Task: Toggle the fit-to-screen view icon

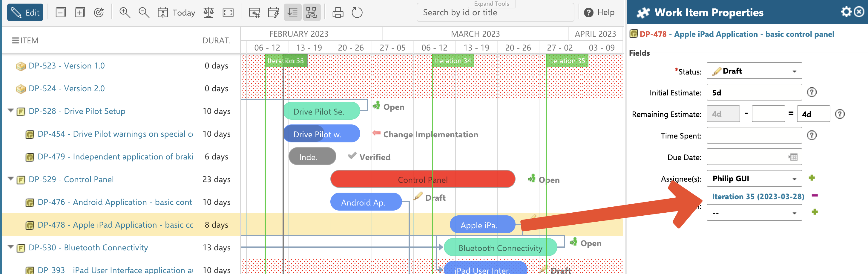Action: click(228, 13)
